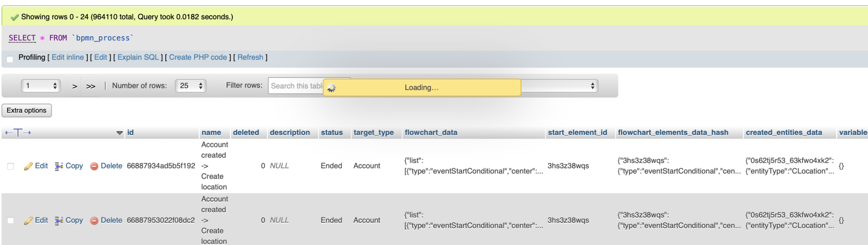Click the full texts toggle arrows icon
Image resolution: width=868 pixels, height=245 pixels.
tap(18, 133)
